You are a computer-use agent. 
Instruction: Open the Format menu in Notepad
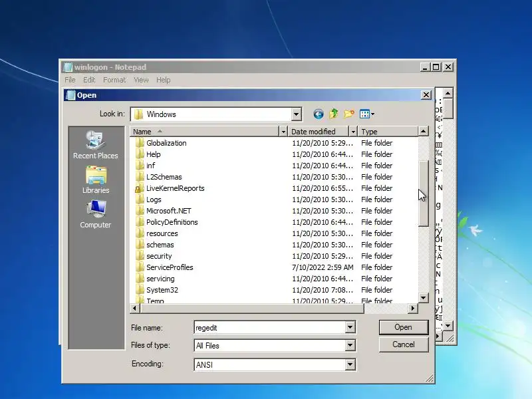tap(114, 80)
